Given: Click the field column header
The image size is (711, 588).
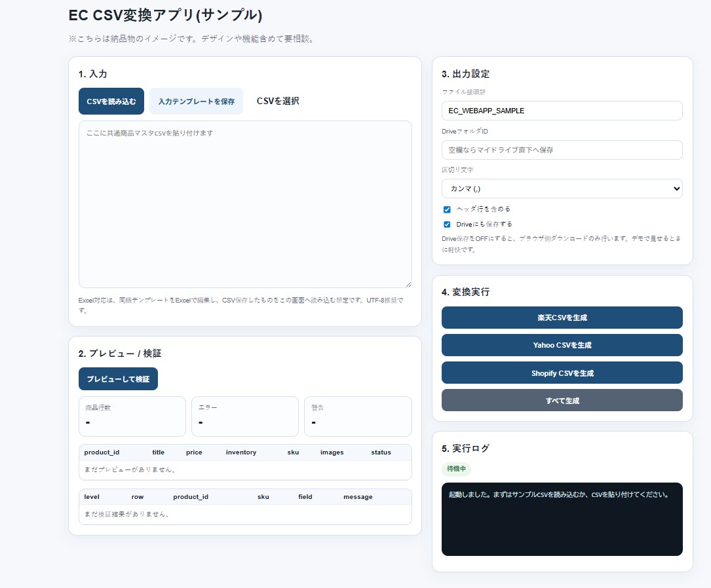Looking at the screenshot, I should pos(305,496).
